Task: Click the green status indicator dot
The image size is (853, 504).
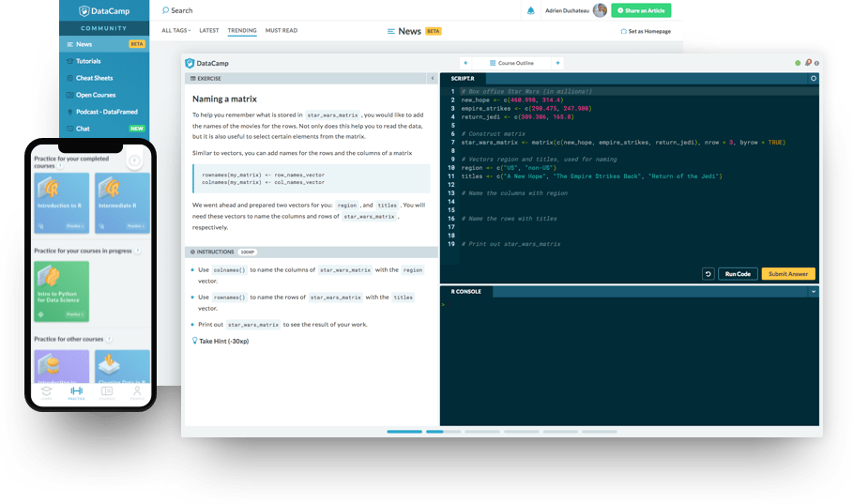Action: 798,63
